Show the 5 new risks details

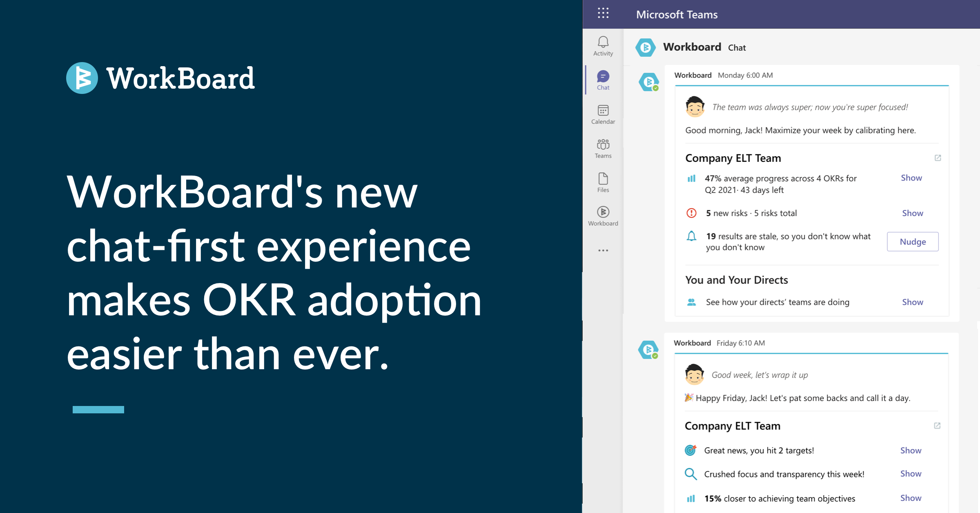coord(913,213)
